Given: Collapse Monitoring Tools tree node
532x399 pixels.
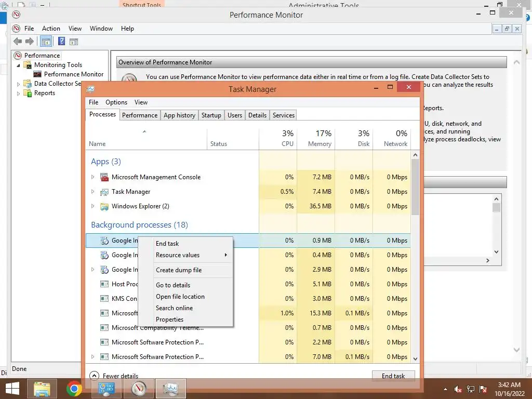Looking at the screenshot, I should point(18,65).
